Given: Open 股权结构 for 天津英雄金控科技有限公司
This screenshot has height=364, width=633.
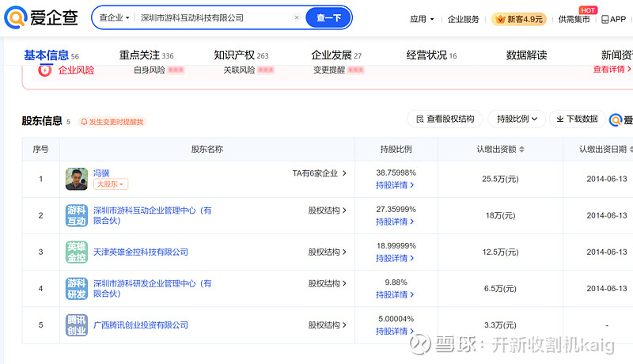Looking at the screenshot, I should pos(327,252).
